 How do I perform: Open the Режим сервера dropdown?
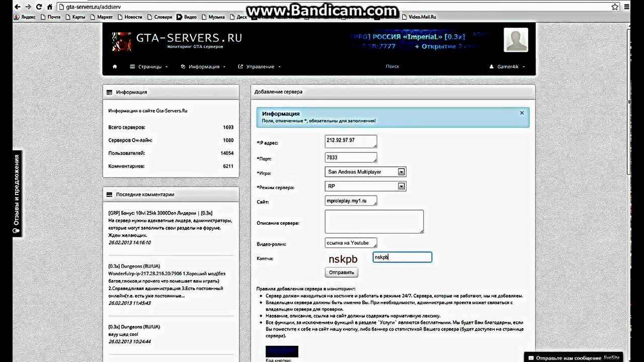[365, 186]
